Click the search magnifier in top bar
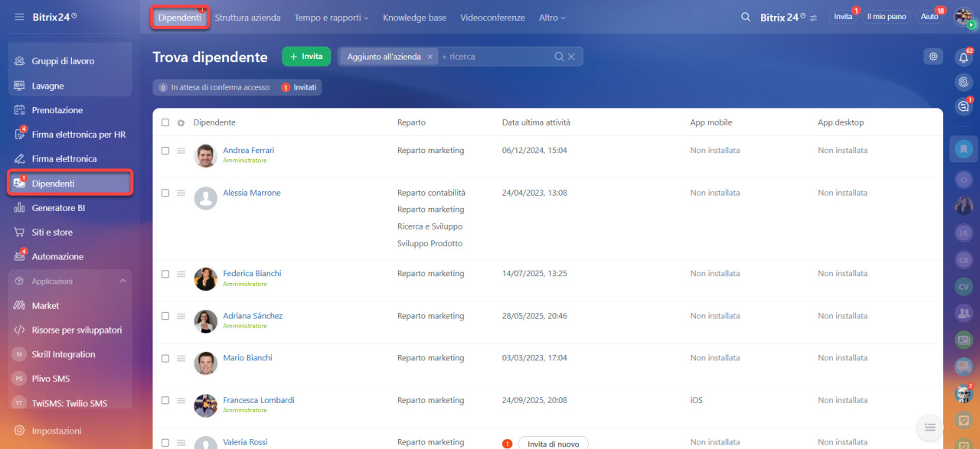The image size is (980, 449). coord(745,17)
